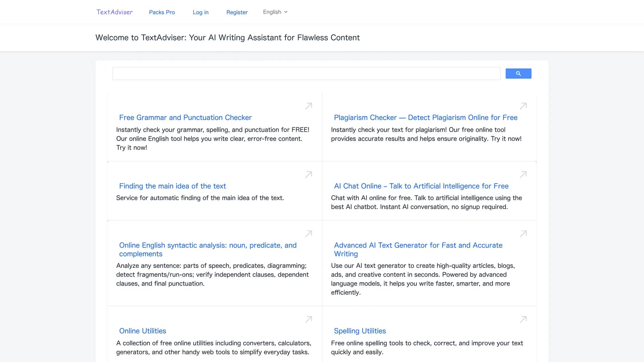The image size is (644, 362).
Task: Click the blue search magnifier button
Action: [518, 73]
